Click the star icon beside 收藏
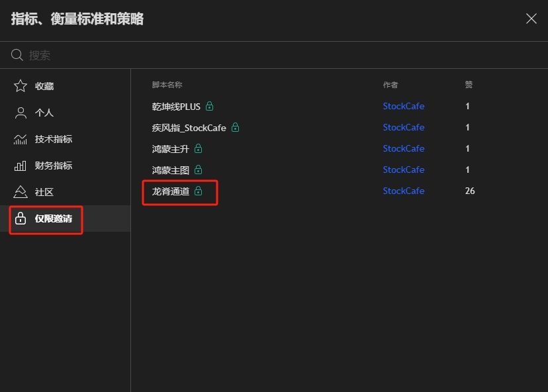 [21, 86]
